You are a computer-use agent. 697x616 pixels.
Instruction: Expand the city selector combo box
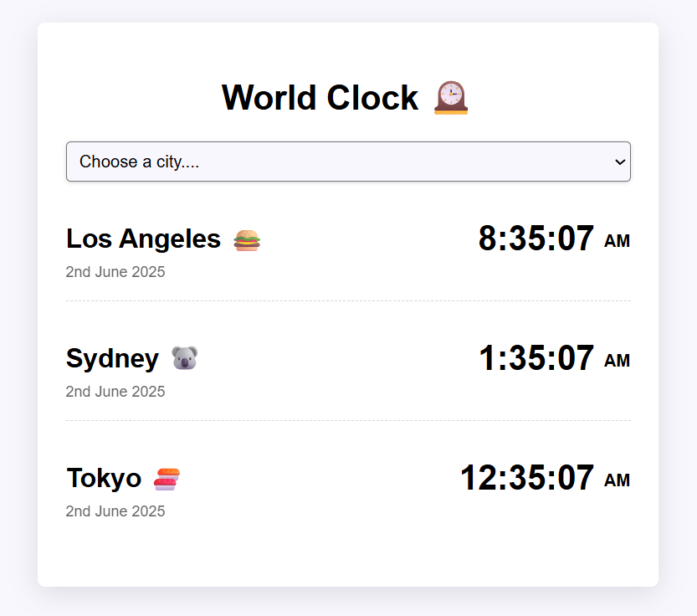point(348,162)
